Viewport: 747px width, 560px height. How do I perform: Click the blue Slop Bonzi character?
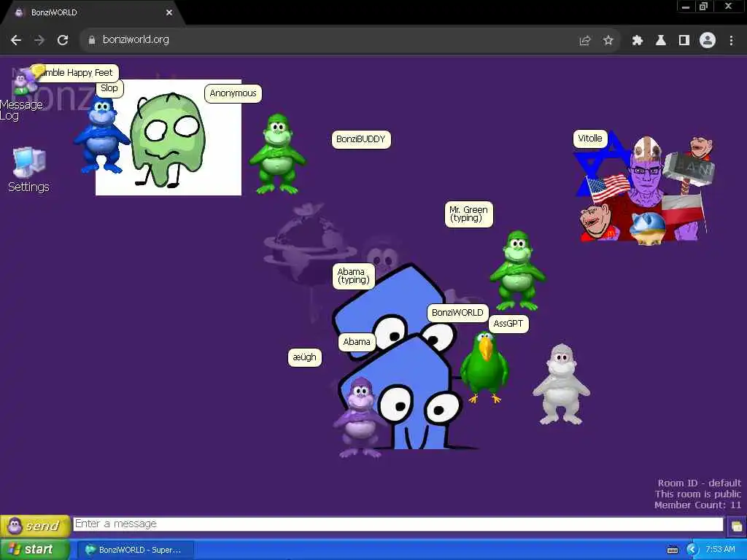coord(101,136)
